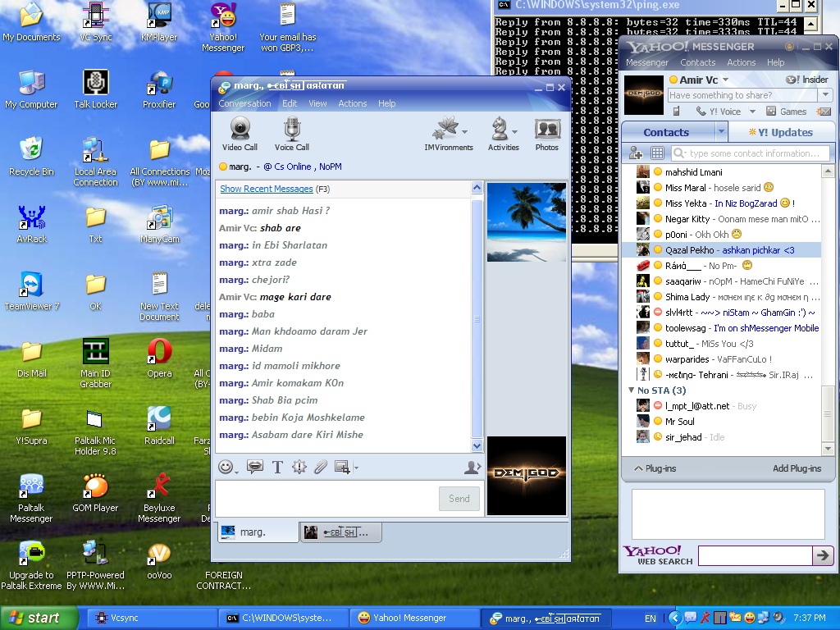Image resolution: width=840 pixels, height=630 pixels.
Task: Collapse the No STA group
Action: [631, 390]
